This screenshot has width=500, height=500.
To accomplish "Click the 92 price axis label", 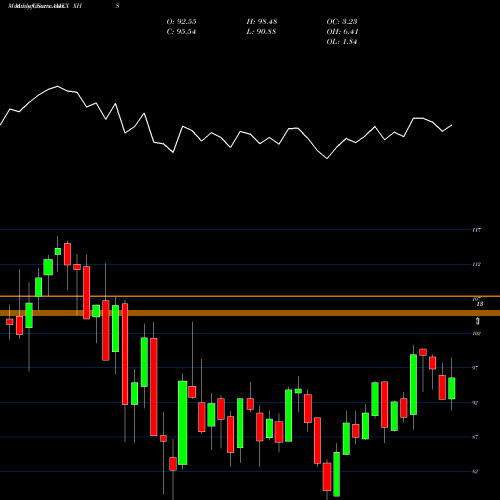I will click(x=475, y=402).
